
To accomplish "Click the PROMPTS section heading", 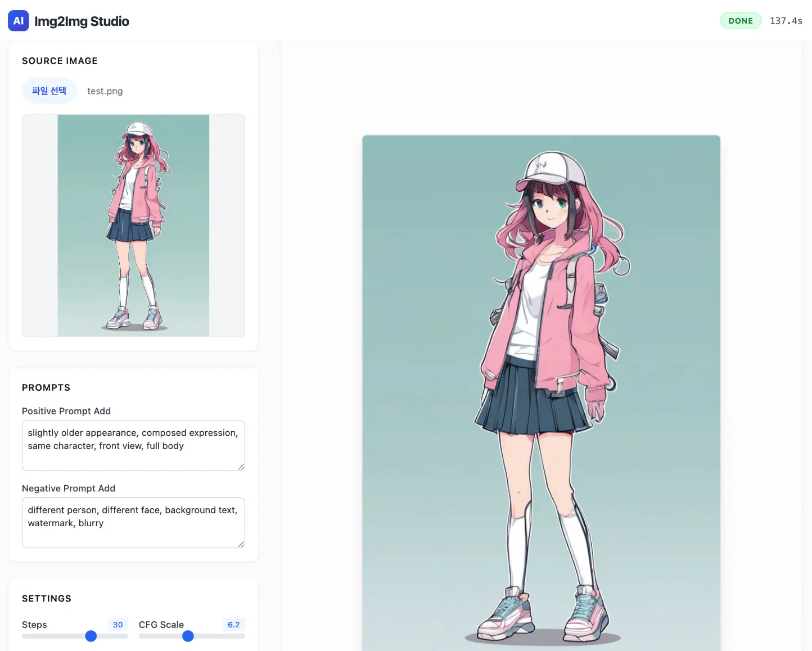I will click(46, 387).
